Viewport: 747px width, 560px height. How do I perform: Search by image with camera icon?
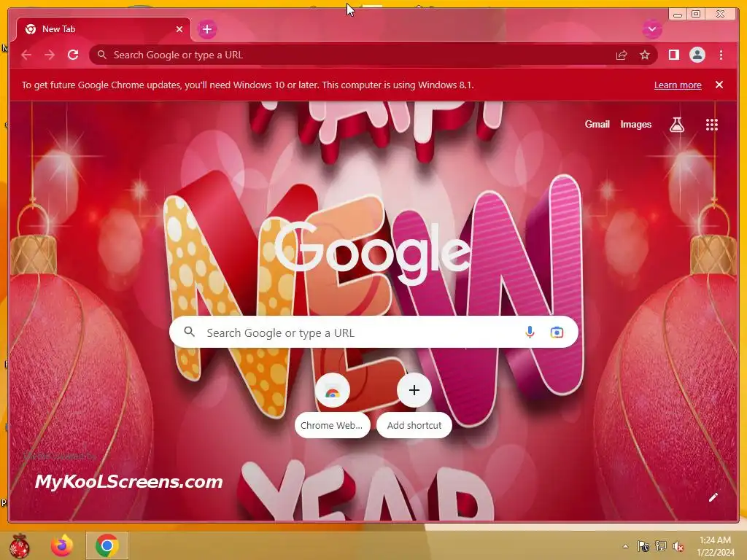(557, 332)
